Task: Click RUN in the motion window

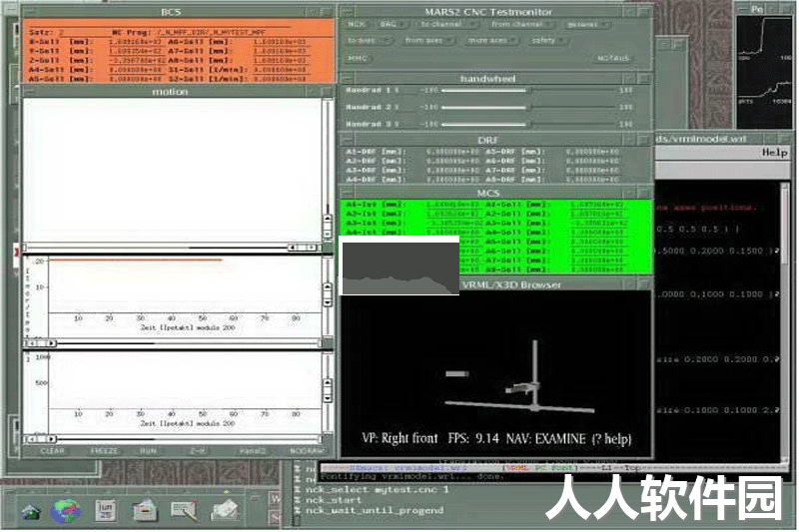Action: click(x=148, y=451)
